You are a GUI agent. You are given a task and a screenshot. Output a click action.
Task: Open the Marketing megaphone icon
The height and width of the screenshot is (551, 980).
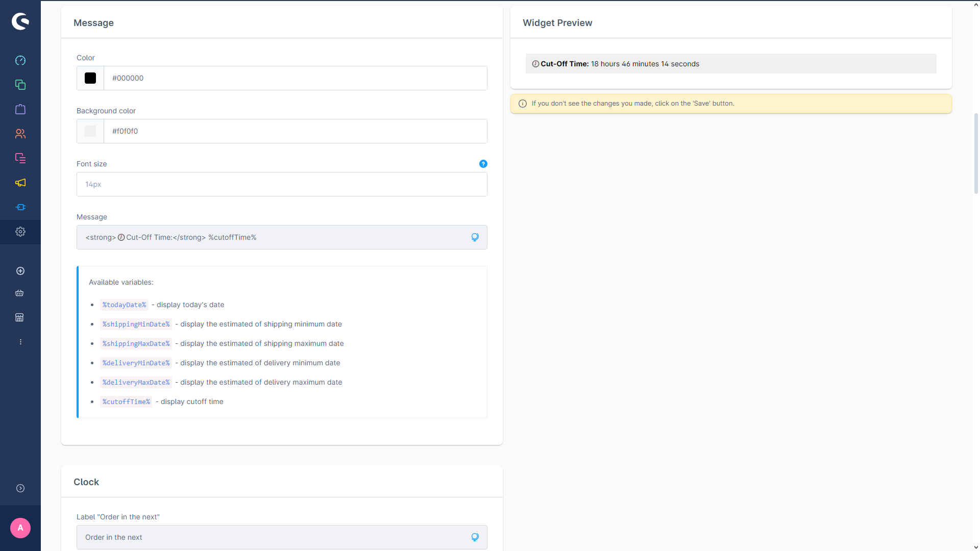point(20,183)
